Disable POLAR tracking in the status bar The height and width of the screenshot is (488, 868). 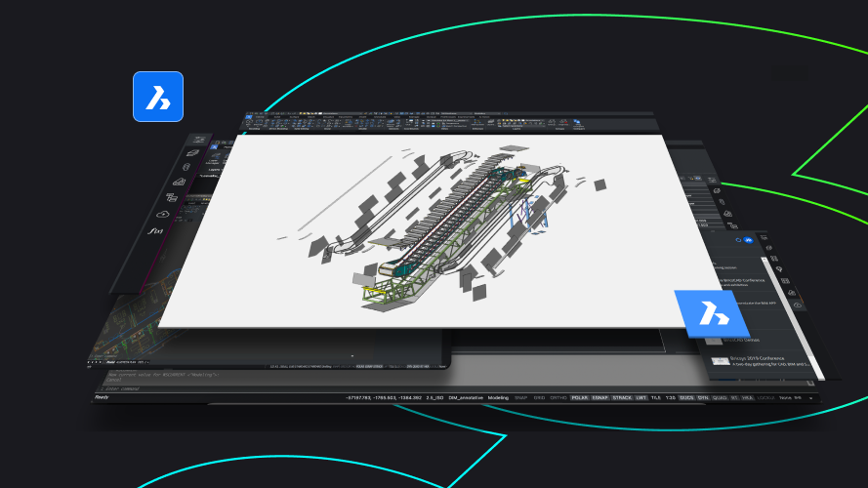click(580, 398)
